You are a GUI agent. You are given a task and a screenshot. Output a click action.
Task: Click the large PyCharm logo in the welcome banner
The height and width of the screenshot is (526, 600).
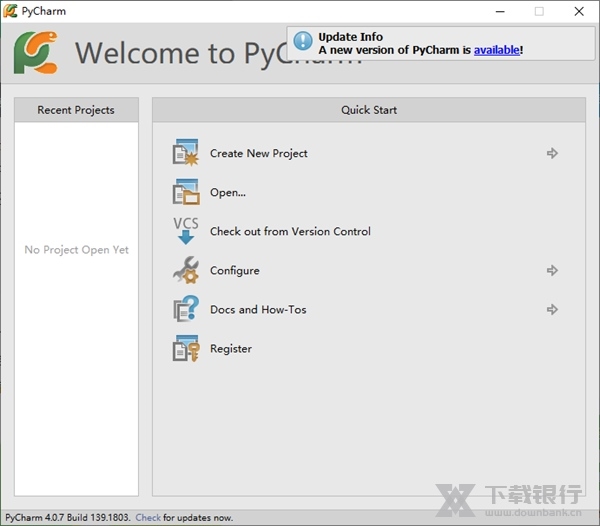click(36, 52)
